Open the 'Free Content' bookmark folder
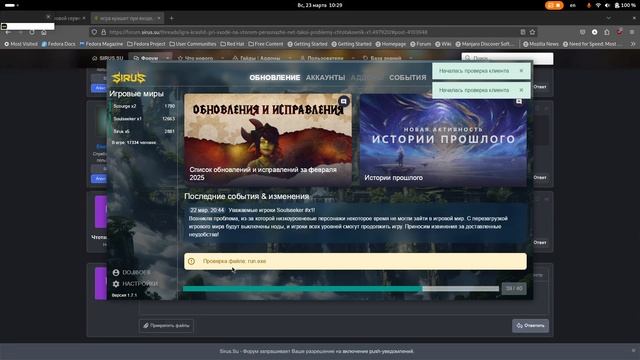The height and width of the screenshot is (360, 640). (266, 44)
